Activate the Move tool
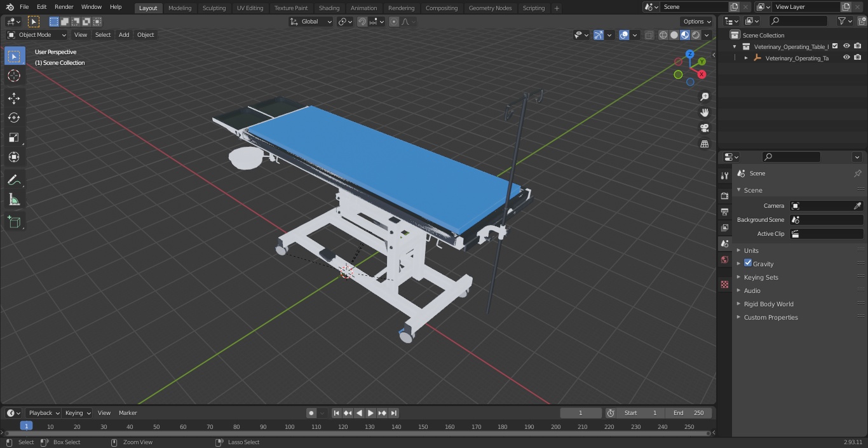 [14, 98]
